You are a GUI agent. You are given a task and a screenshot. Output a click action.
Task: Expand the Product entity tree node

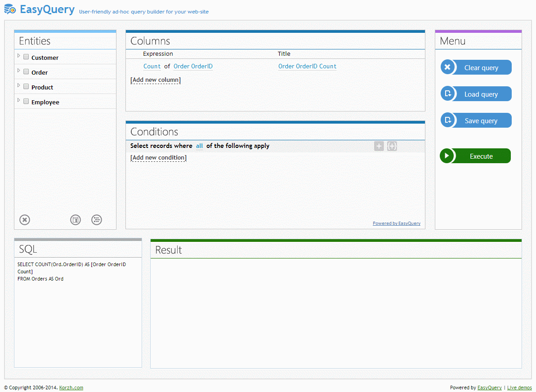(x=18, y=87)
